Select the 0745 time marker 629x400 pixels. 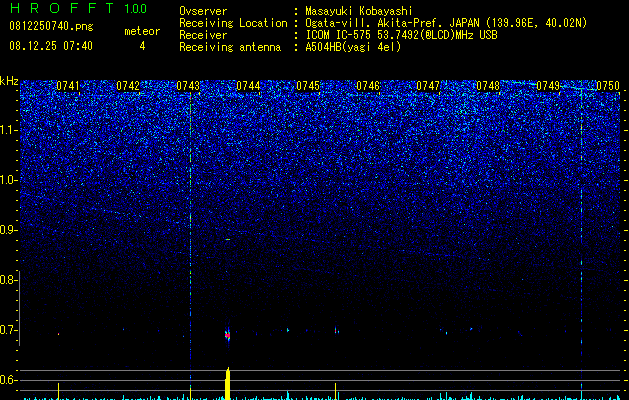click(x=308, y=86)
